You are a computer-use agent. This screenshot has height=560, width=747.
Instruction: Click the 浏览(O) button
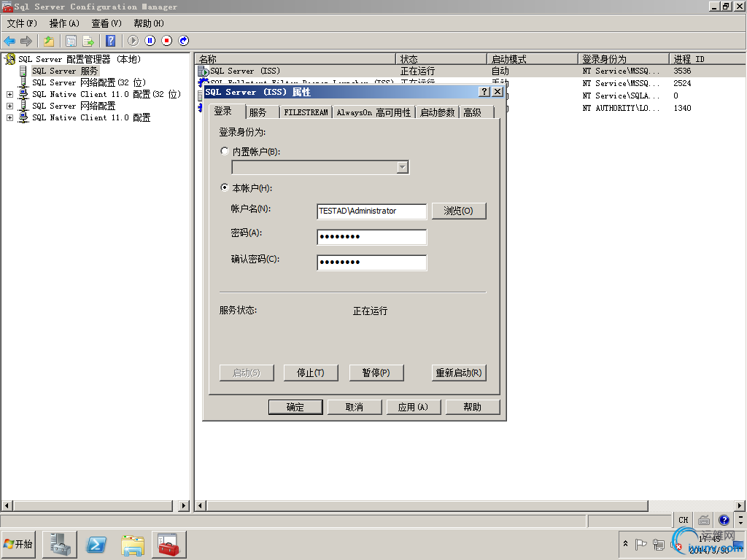458,211
